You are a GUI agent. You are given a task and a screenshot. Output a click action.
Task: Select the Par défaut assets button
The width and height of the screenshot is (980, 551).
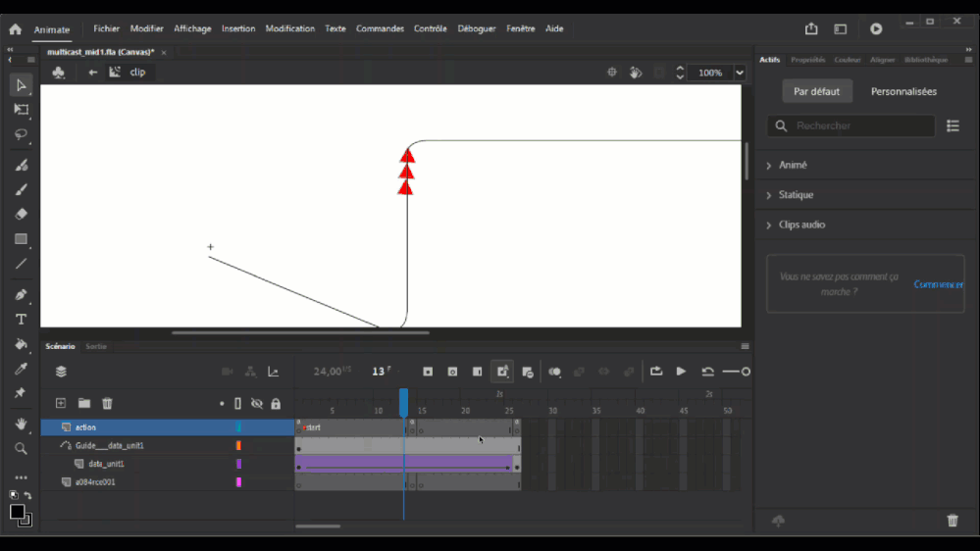coord(817,92)
